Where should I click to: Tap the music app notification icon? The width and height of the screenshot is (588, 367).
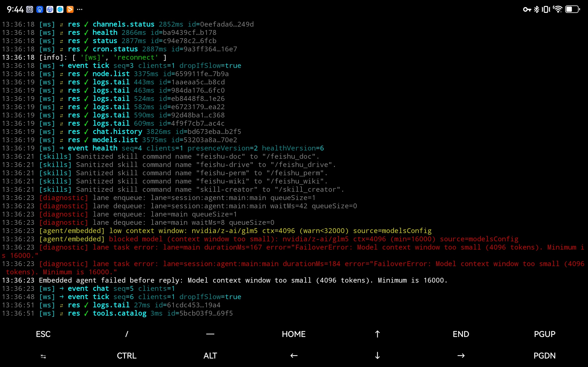[x=50, y=9]
